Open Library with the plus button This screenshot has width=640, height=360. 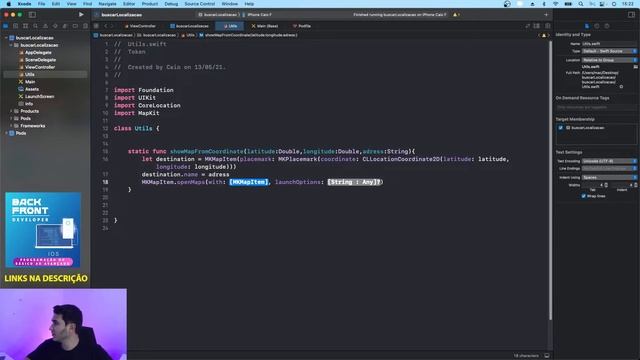pyautogui.click(x=546, y=14)
